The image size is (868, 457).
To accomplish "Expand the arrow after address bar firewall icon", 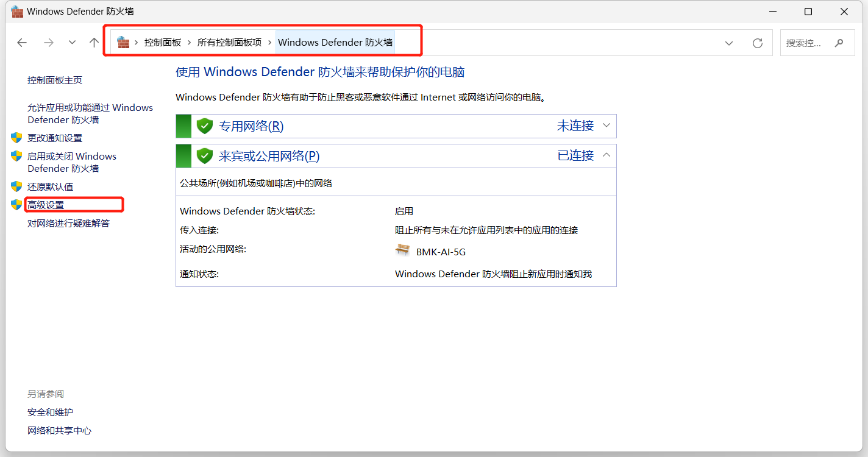I will click(x=137, y=42).
